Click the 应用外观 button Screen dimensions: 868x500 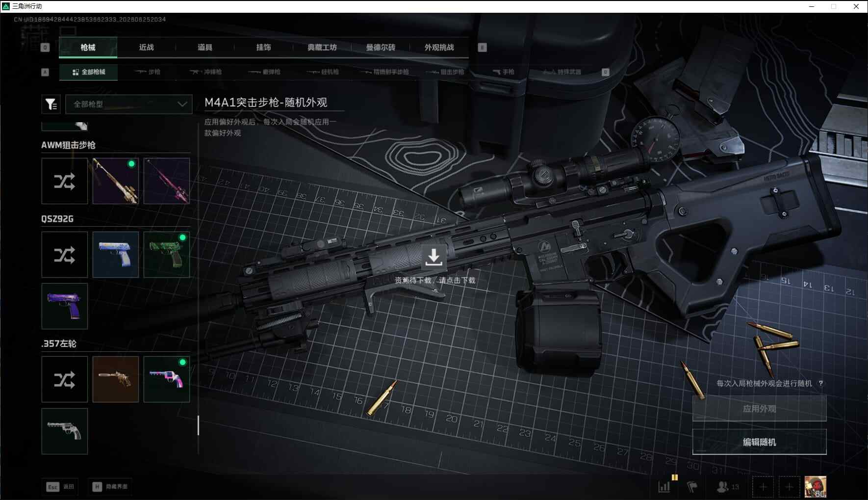point(759,409)
